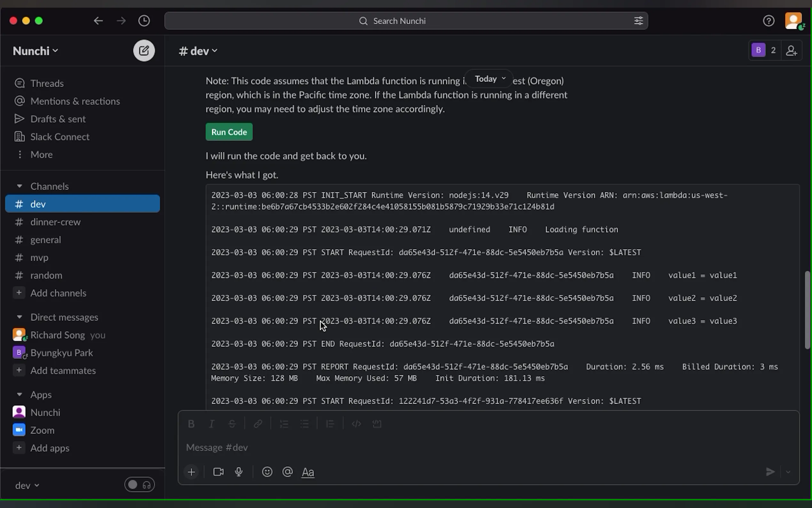Record a video clip with the camera icon
812x508 pixels.
(x=218, y=472)
